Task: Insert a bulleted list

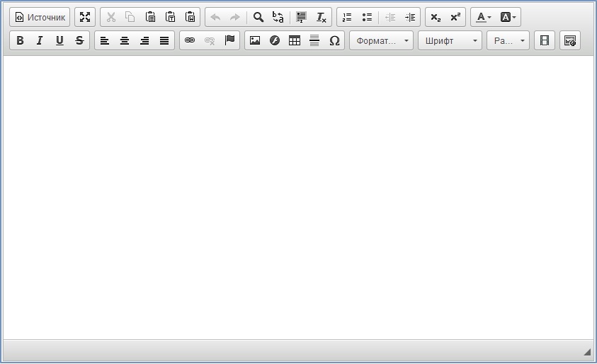Action: pyautogui.click(x=367, y=17)
